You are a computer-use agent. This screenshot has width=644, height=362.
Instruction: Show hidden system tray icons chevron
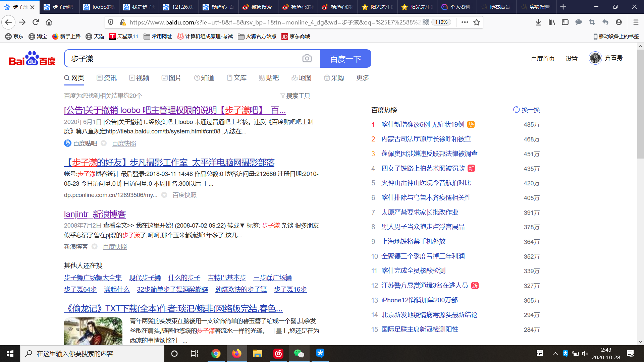point(555,354)
